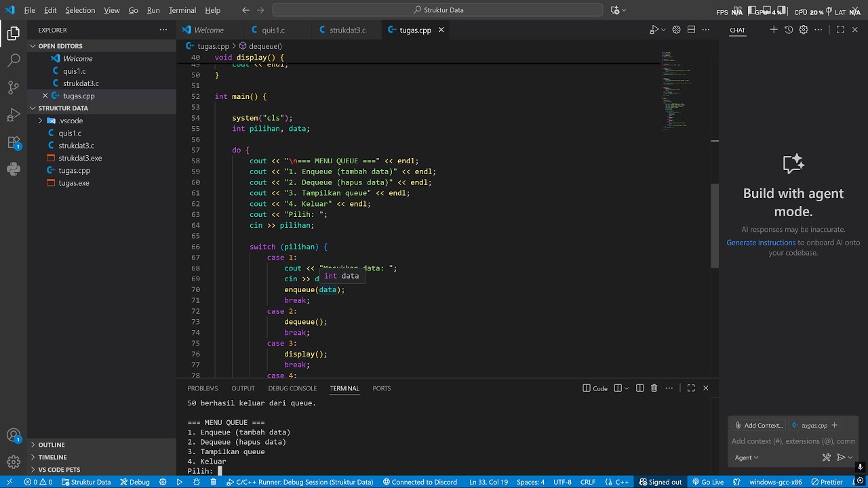Click Prettier in status bar

[827, 482]
